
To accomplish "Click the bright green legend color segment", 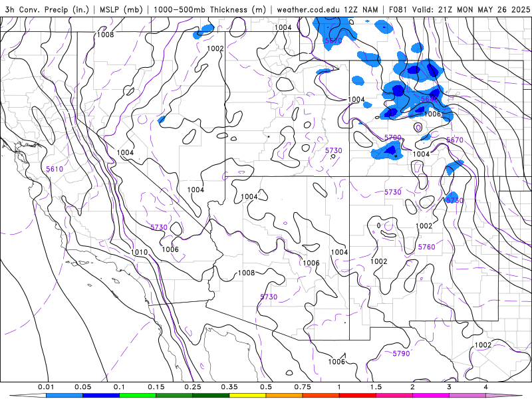I will pos(138,396).
